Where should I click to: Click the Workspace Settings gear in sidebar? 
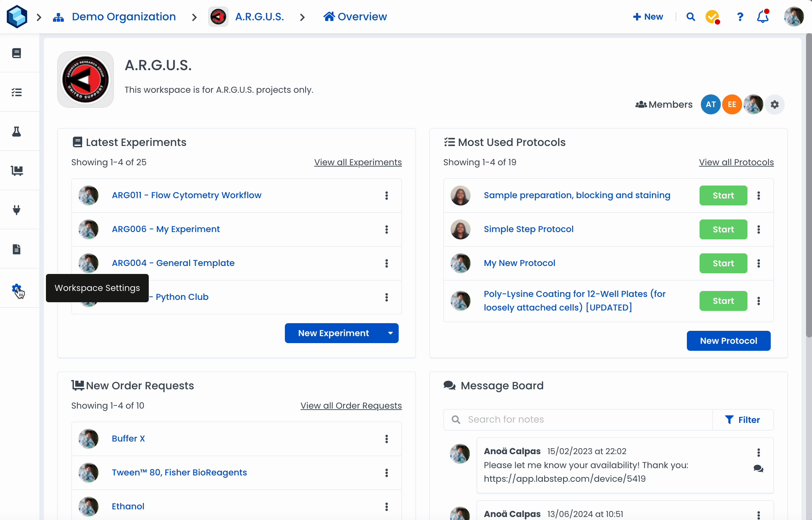[x=17, y=289]
